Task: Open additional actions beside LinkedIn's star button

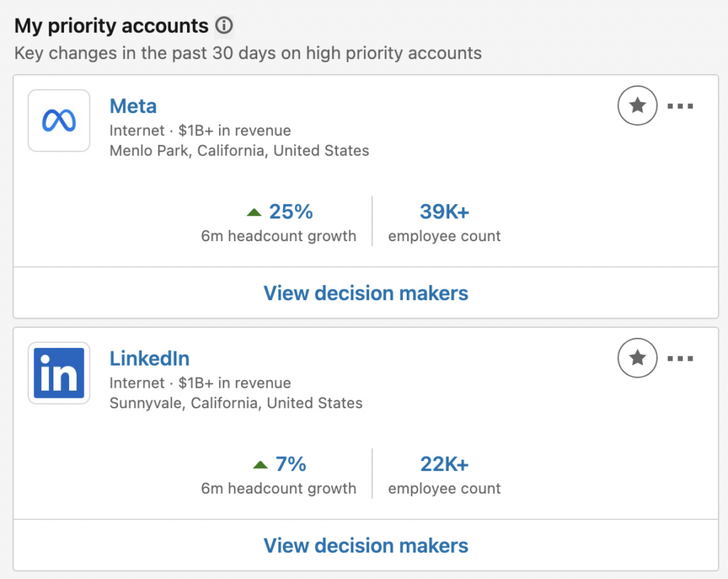Action: pyautogui.click(x=681, y=358)
